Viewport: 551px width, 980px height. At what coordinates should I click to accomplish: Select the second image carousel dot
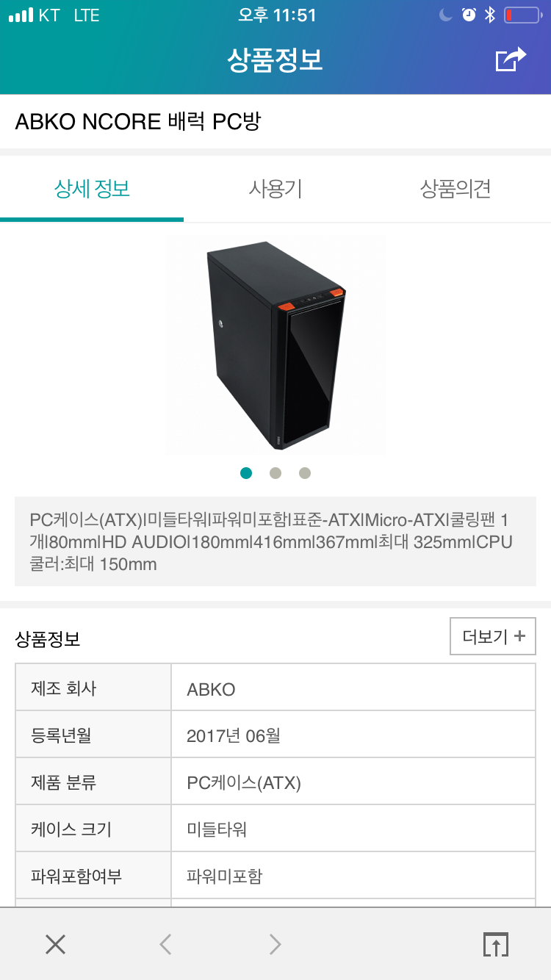(x=275, y=473)
